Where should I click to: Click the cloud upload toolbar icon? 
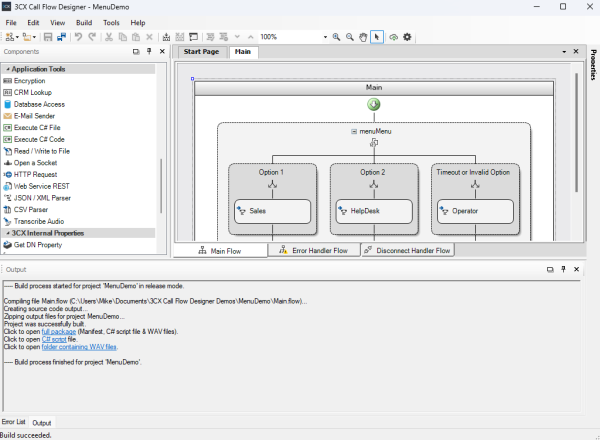coord(393,37)
